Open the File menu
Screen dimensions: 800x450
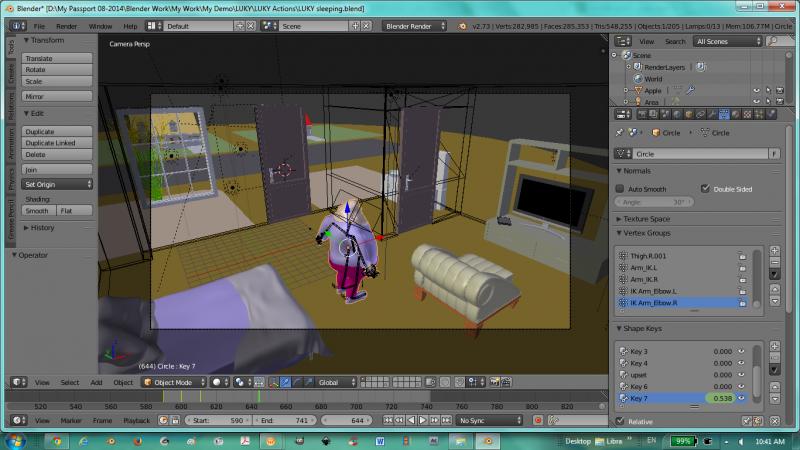coord(39,26)
